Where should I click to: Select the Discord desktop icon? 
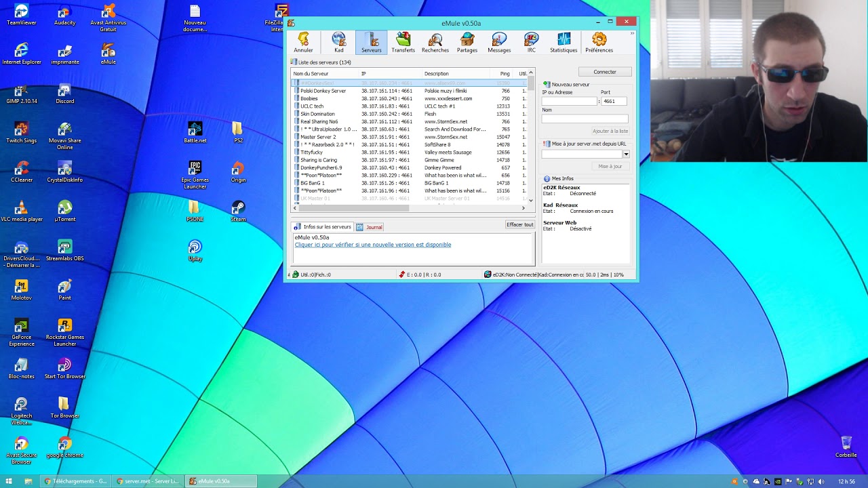(x=64, y=94)
